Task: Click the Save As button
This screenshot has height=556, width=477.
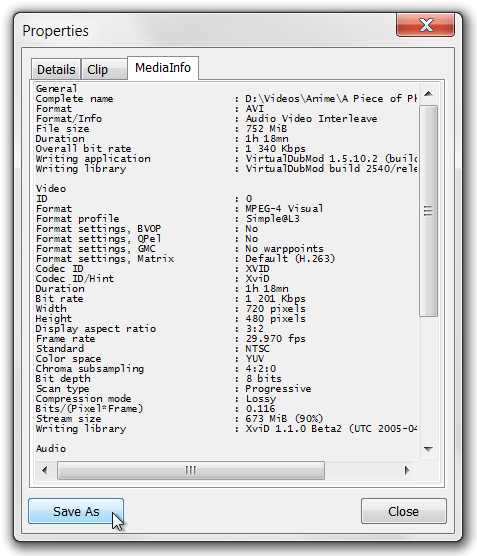Action: point(76,511)
